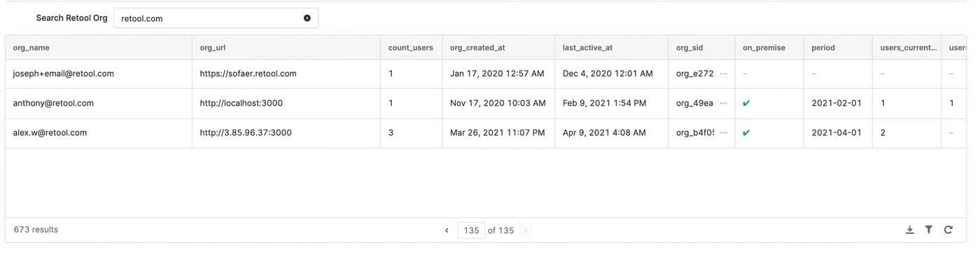This screenshot has width=980, height=280.
Task: Go to the previous results page
Action: pyautogui.click(x=447, y=230)
